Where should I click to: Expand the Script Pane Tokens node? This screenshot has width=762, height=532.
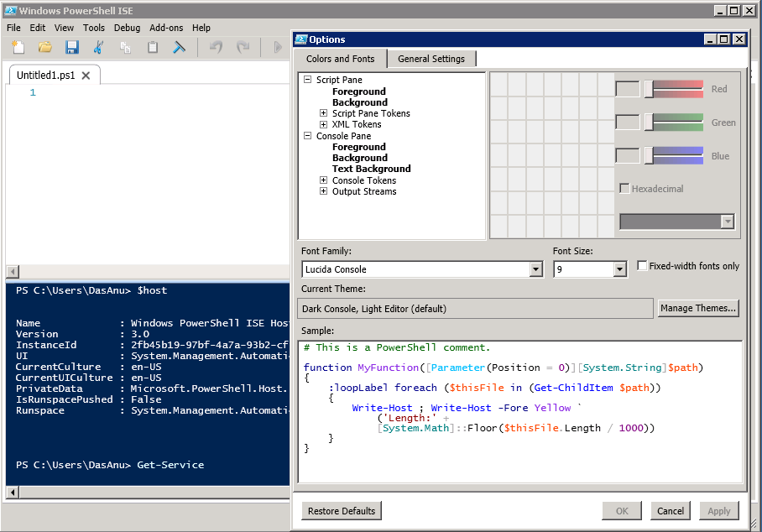click(x=323, y=113)
